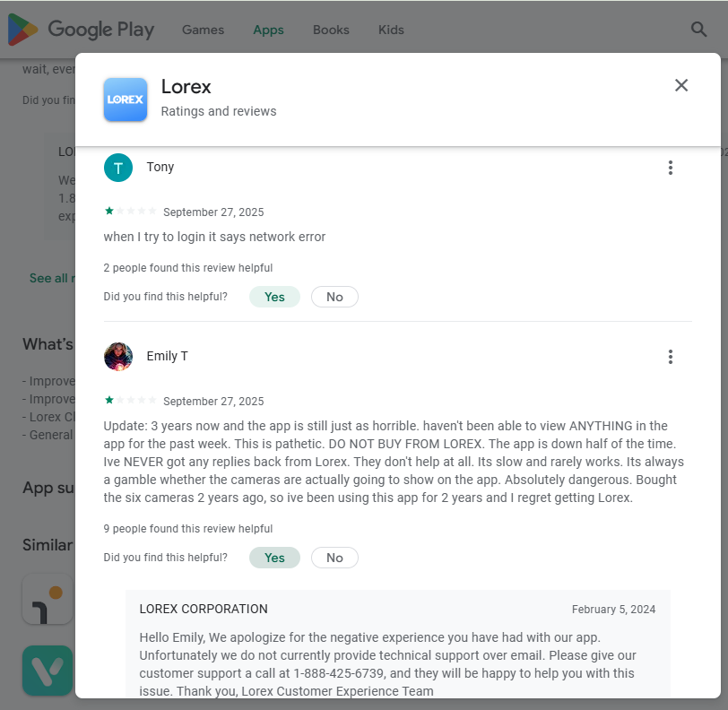Open the Kids tab
Screen dimensions: 728x710
[391, 30]
